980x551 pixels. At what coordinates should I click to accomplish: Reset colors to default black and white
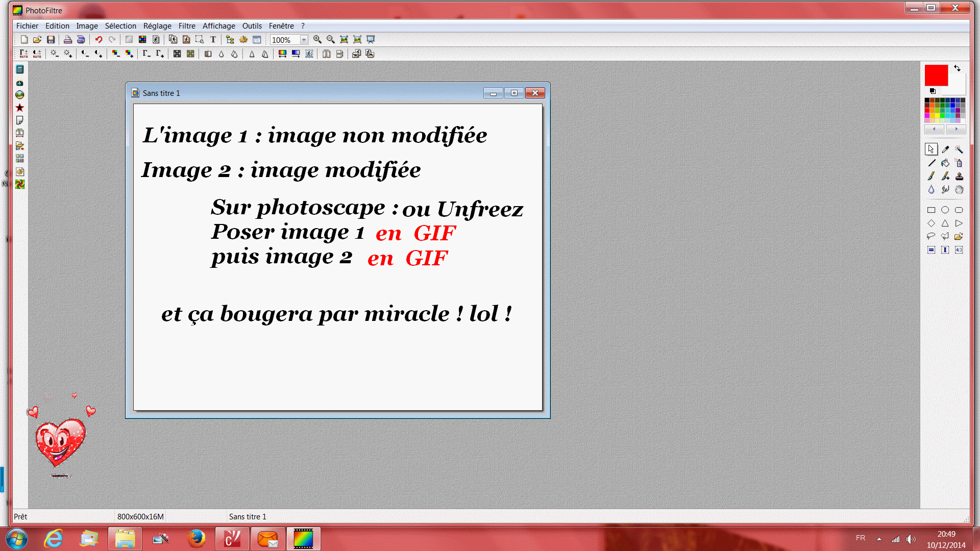click(933, 91)
